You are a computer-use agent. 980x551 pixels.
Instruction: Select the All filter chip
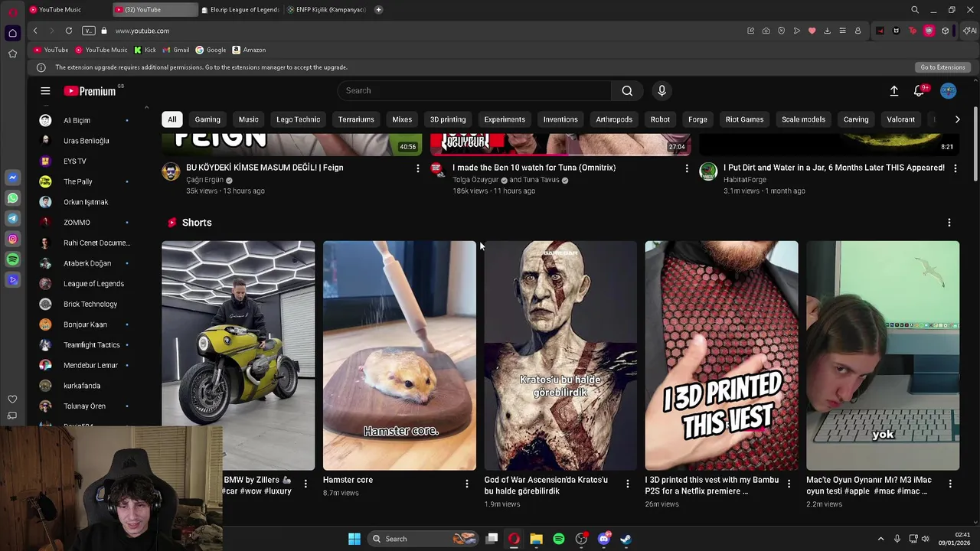[x=172, y=119]
